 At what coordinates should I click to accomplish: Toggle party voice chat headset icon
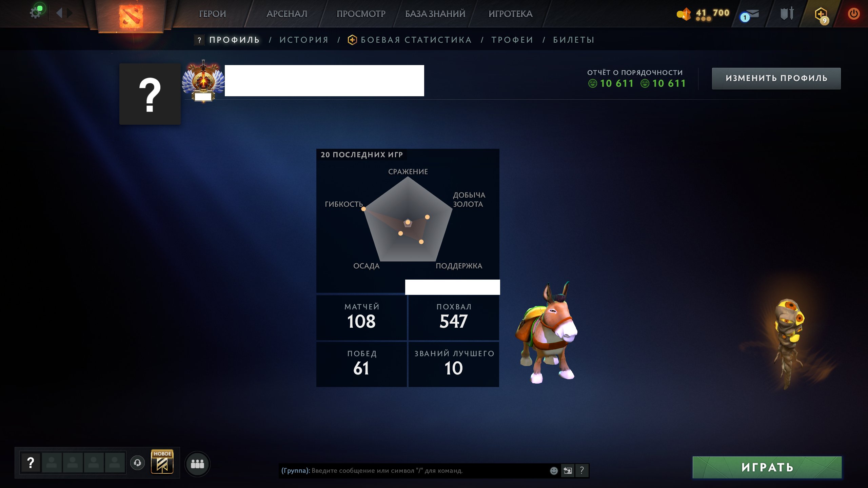tap(137, 463)
